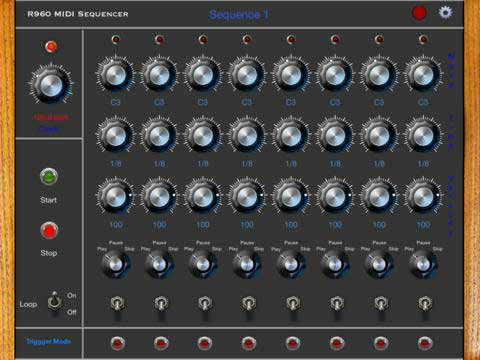The image size is (480, 360).
Task: Click the sixth step's Play/Pause/Skip mode knob
Action: 335,264
